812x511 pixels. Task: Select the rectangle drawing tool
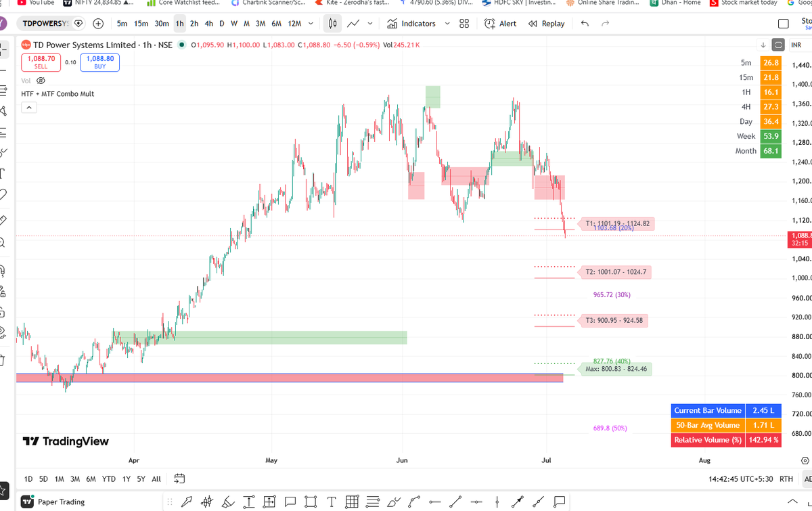(311, 502)
